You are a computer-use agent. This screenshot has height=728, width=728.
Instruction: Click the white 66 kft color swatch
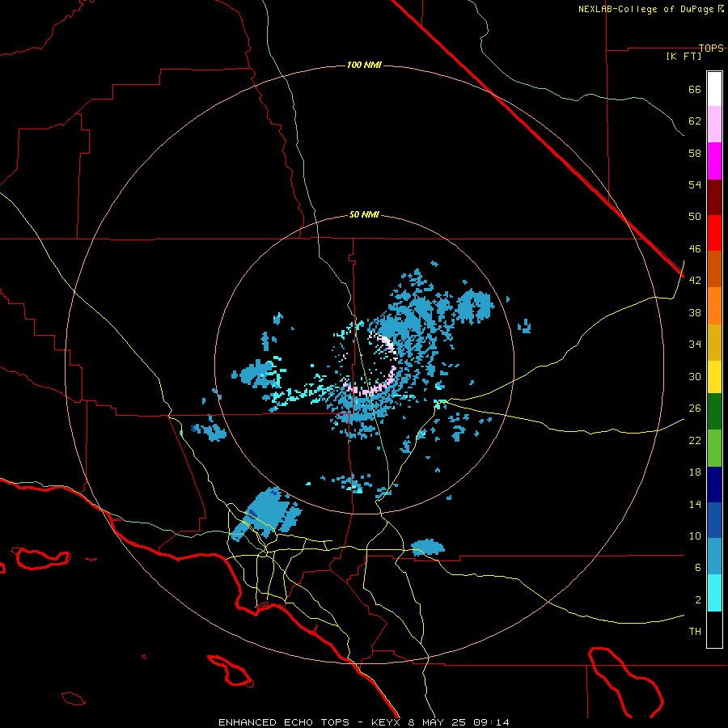[714, 89]
